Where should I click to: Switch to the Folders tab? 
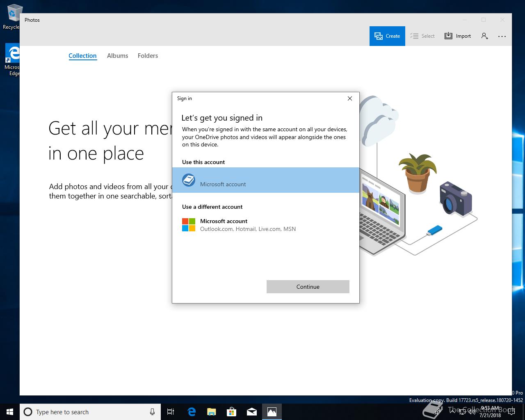click(148, 56)
